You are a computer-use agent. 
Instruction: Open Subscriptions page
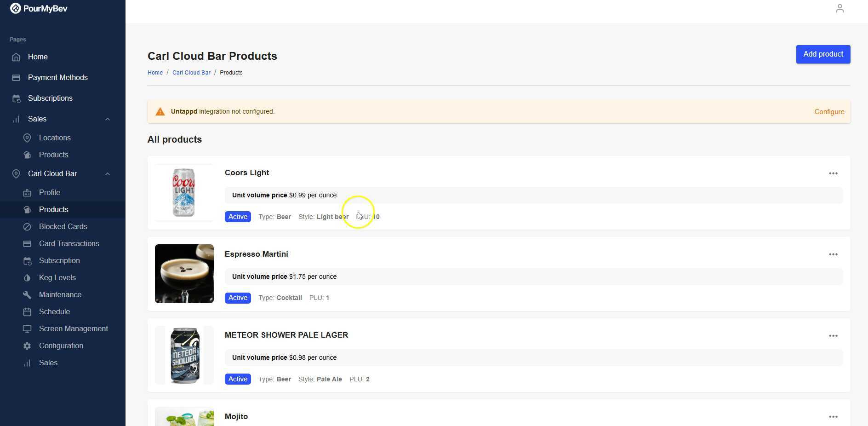coord(50,98)
